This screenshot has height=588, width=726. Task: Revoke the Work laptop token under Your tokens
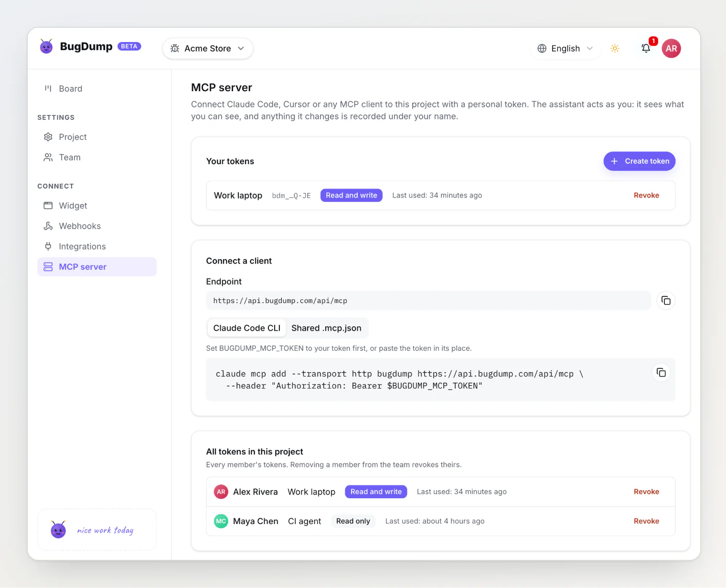[x=646, y=195]
